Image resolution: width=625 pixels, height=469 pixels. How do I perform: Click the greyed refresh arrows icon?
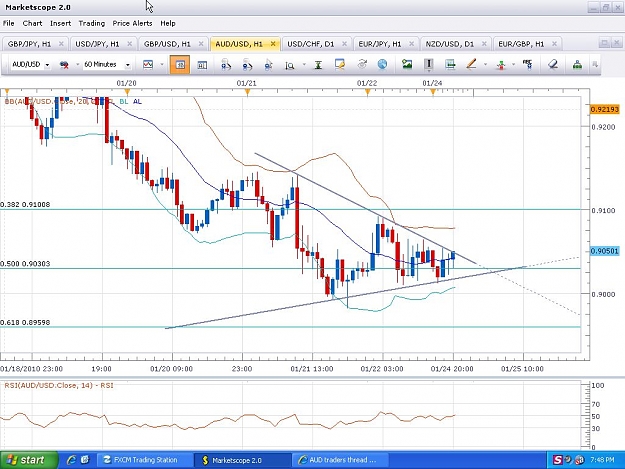tap(362, 64)
